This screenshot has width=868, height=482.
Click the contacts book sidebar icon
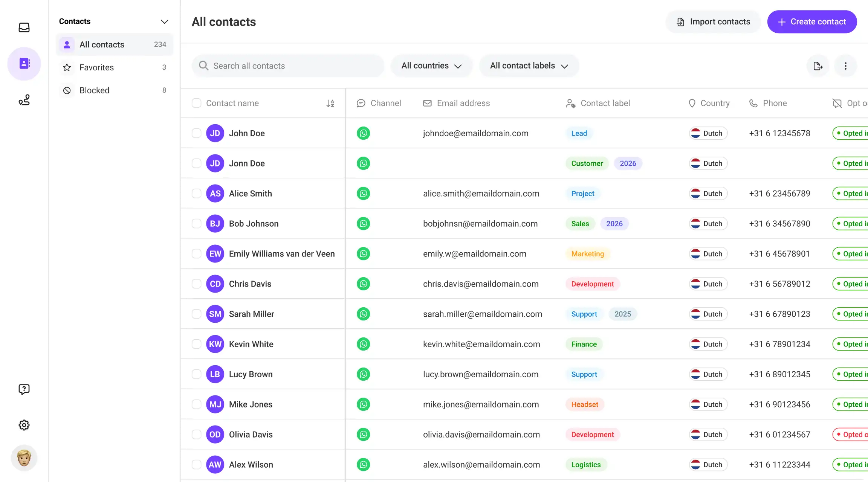tap(24, 64)
